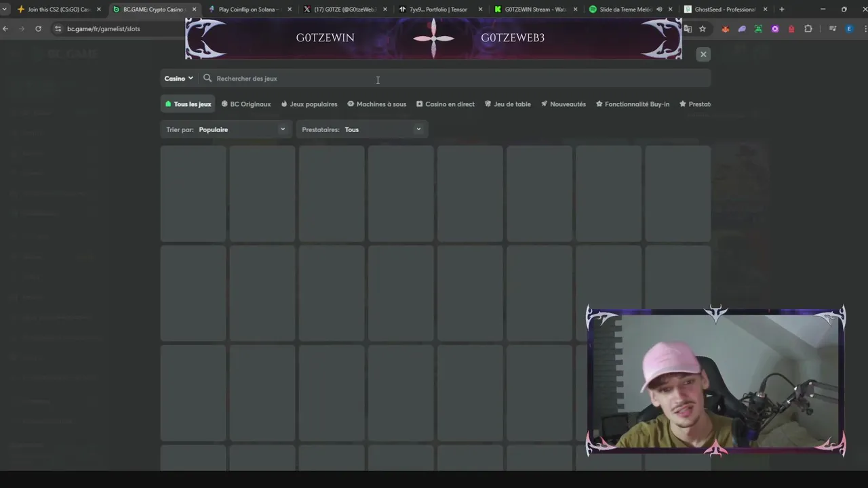Mute audio icon on Spotify tab
Image resolution: width=868 pixels, height=488 pixels.
(659, 9)
